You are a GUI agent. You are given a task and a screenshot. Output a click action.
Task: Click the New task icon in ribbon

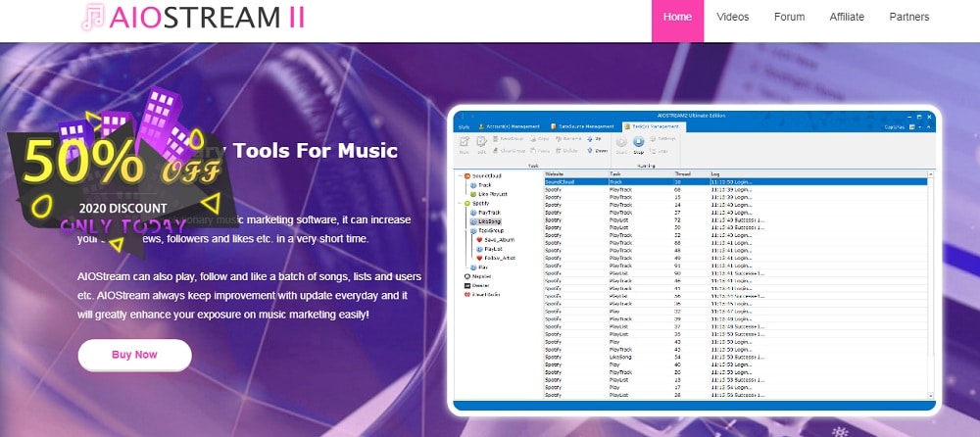point(465,144)
